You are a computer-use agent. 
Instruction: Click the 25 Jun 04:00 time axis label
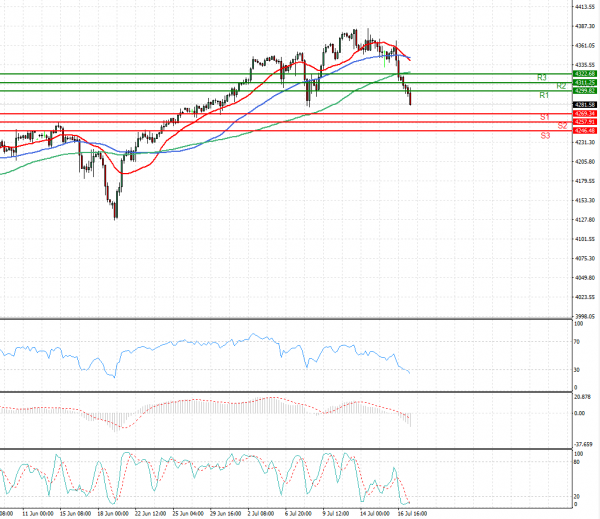[x=188, y=514]
